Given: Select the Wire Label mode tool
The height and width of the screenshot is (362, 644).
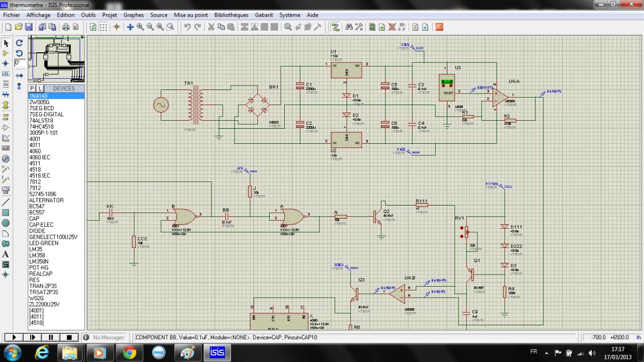Looking at the screenshot, I should tap(6, 73).
